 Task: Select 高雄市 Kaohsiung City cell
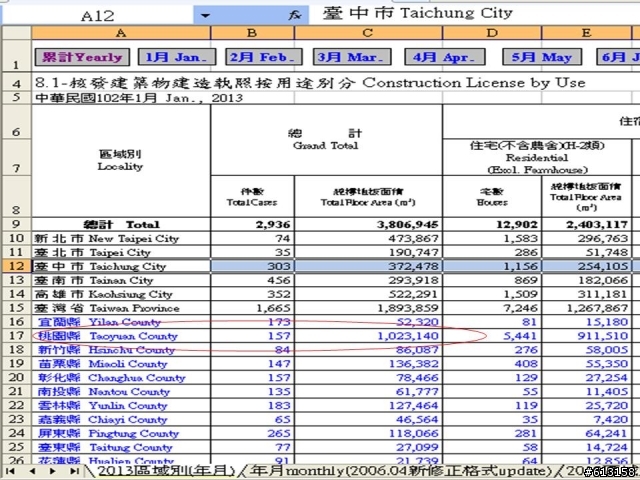(x=121, y=294)
